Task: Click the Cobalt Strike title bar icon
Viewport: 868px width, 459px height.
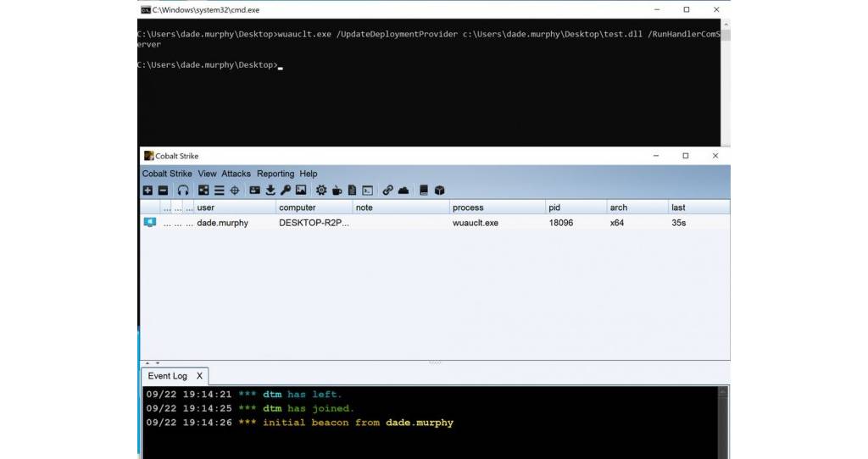Action: click(x=148, y=156)
